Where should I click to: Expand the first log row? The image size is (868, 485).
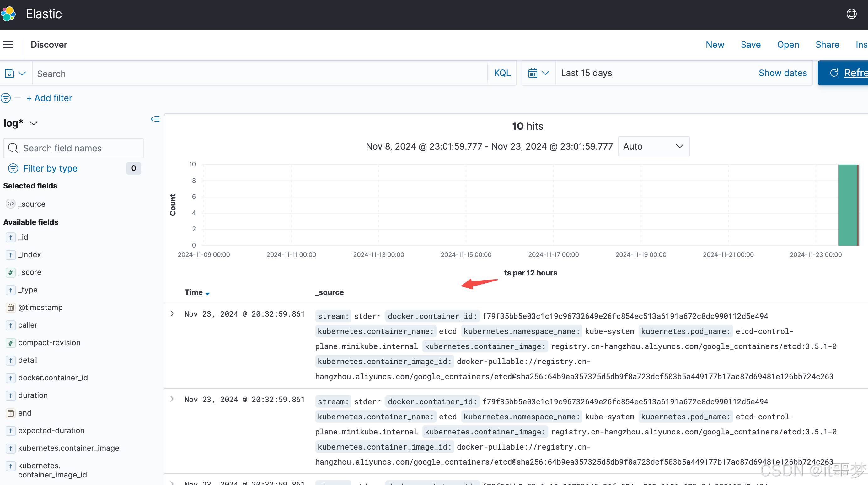(x=172, y=314)
